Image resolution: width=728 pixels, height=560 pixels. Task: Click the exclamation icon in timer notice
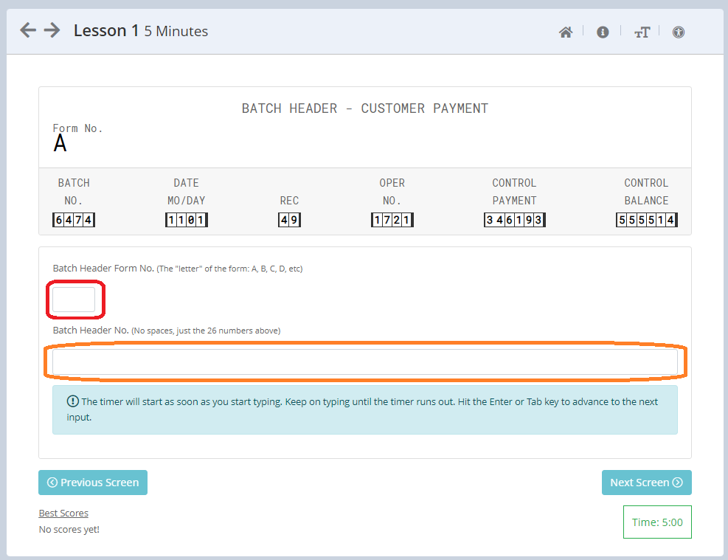[72, 402]
